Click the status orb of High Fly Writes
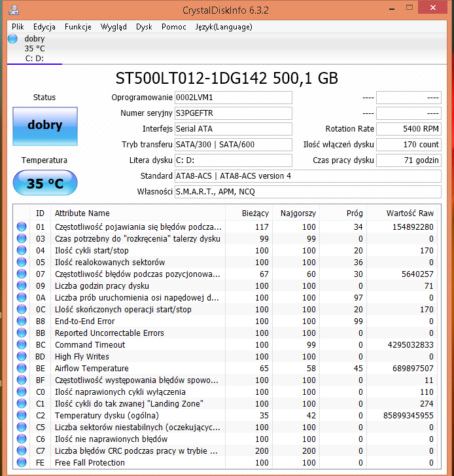 point(22,356)
